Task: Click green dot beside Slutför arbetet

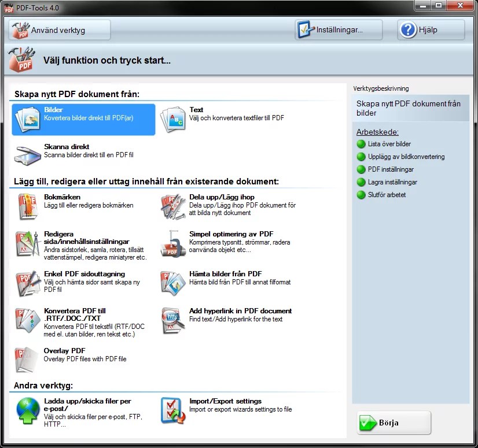Action: click(361, 195)
